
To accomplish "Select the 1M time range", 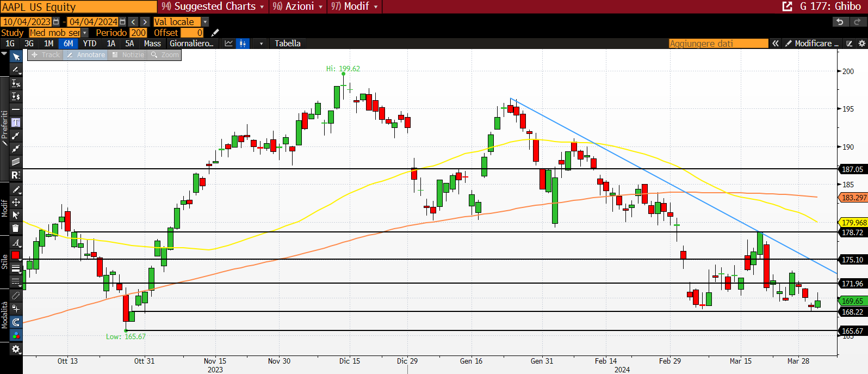I will (48, 44).
